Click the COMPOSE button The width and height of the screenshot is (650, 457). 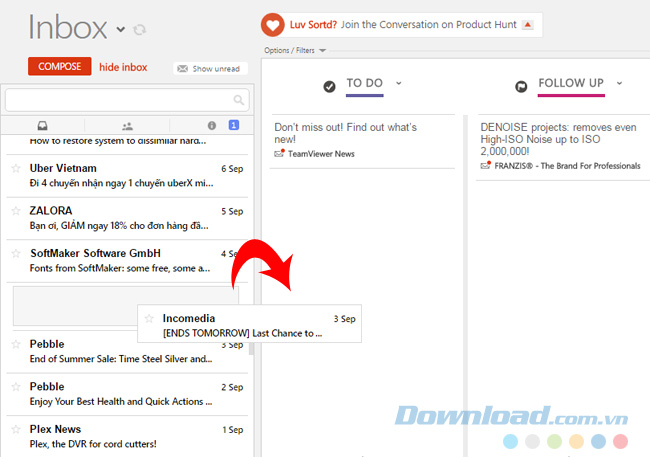(x=60, y=66)
